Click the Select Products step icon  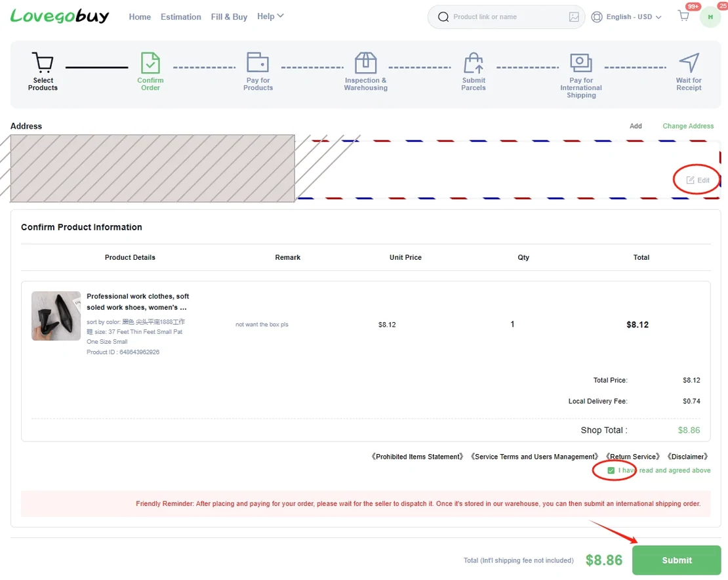coord(43,63)
